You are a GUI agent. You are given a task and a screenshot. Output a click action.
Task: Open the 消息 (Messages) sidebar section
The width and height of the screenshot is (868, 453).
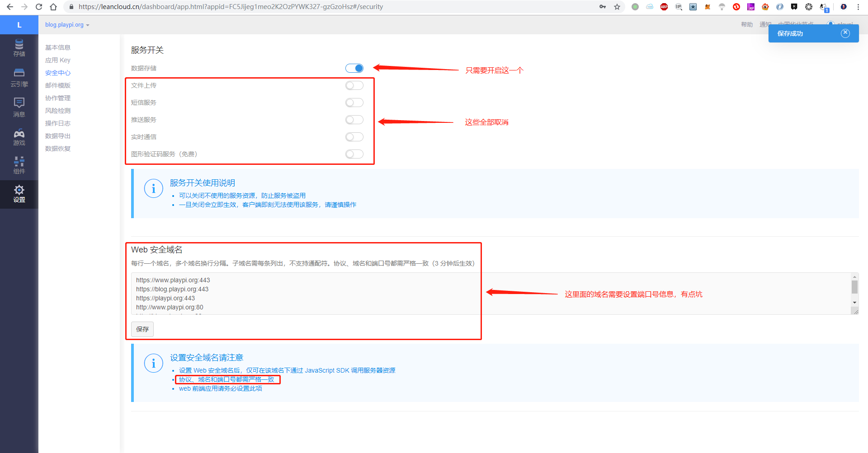coord(19,107)
